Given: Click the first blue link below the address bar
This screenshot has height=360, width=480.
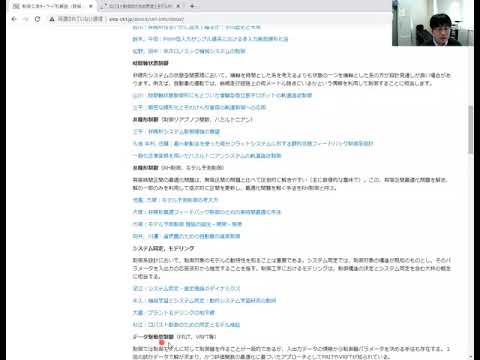Looking at the screenshot, I should [196, 27].
